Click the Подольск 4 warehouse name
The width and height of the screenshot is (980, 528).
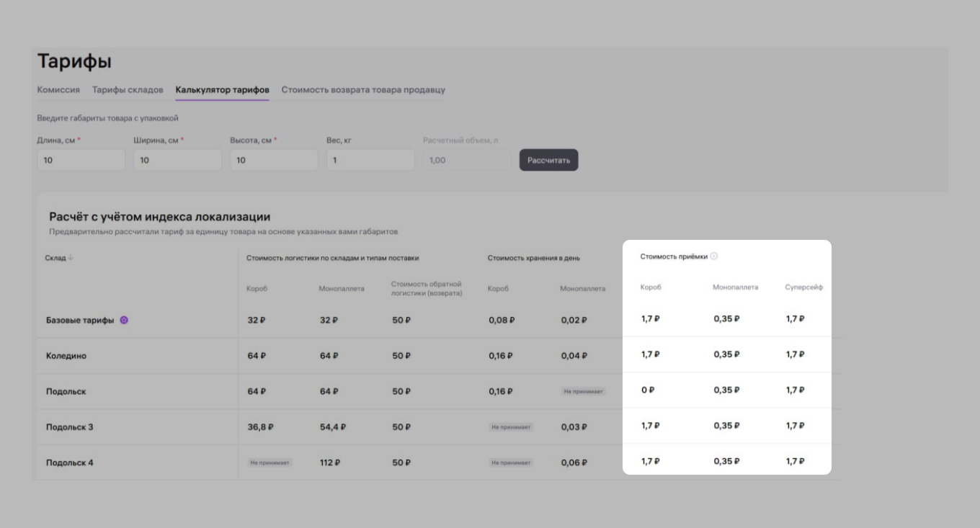(x=70, y=462)
